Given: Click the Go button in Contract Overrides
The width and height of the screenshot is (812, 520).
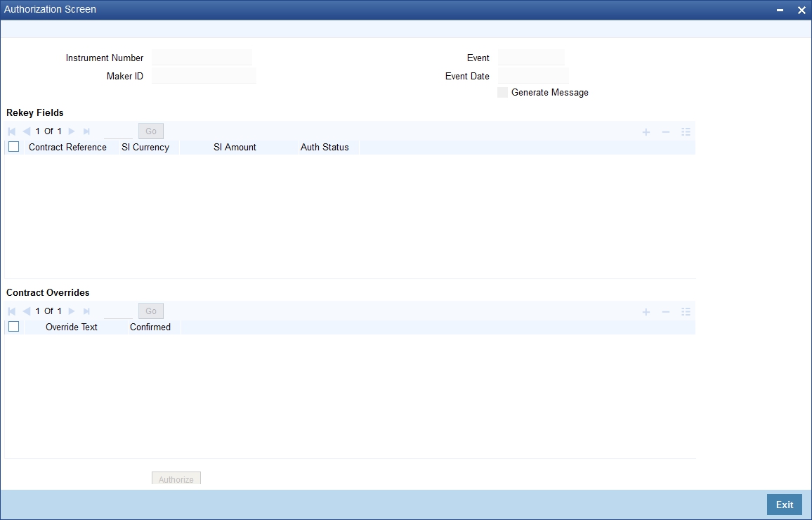Looking at the screenshot, I should click(151, 311).
